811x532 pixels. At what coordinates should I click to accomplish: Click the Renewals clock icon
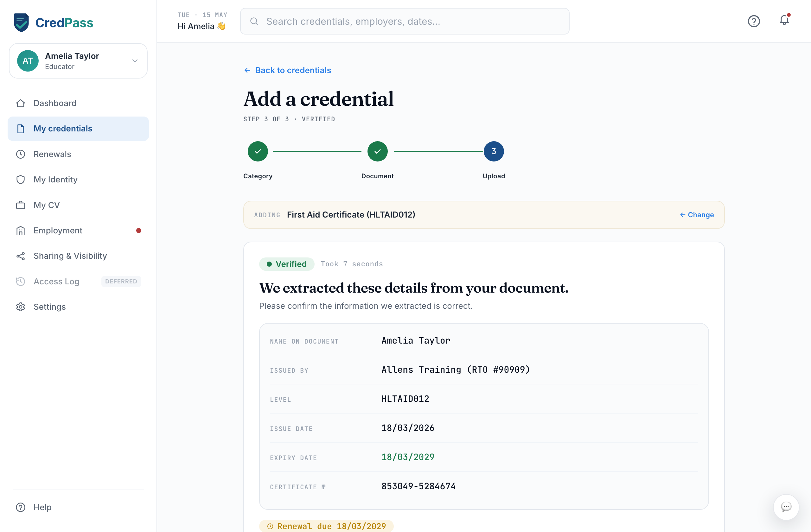tap(21, 154)
